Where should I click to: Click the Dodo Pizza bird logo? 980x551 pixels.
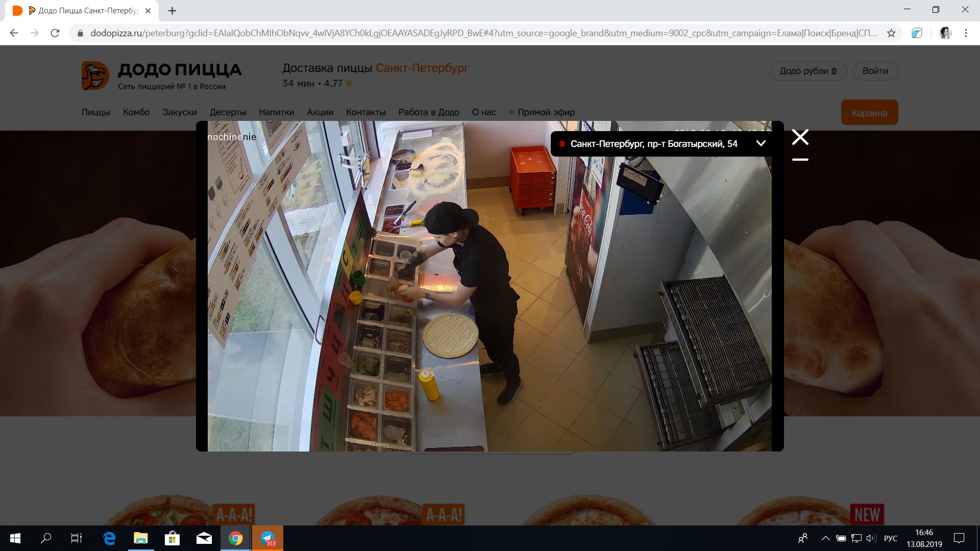[x=95, y=76]
